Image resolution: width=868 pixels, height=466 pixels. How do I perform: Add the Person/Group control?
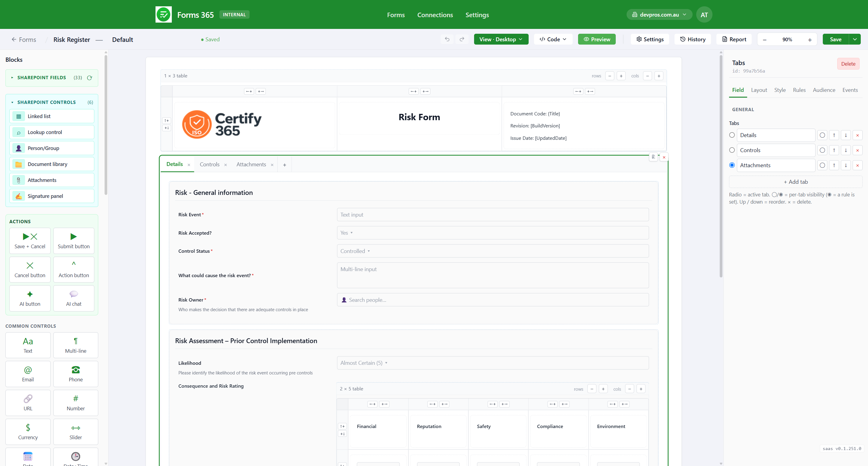(52, 148)
